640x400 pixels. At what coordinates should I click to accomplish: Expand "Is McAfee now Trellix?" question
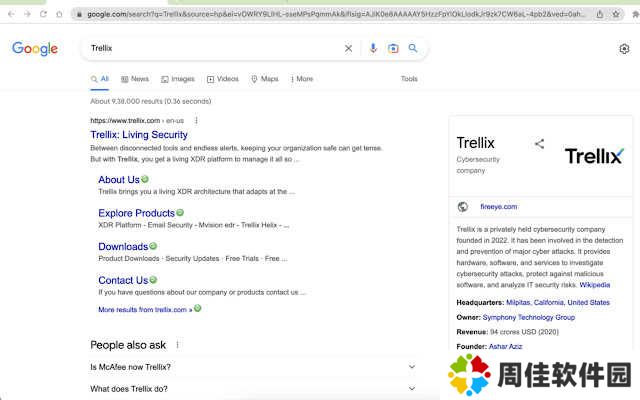411,366
